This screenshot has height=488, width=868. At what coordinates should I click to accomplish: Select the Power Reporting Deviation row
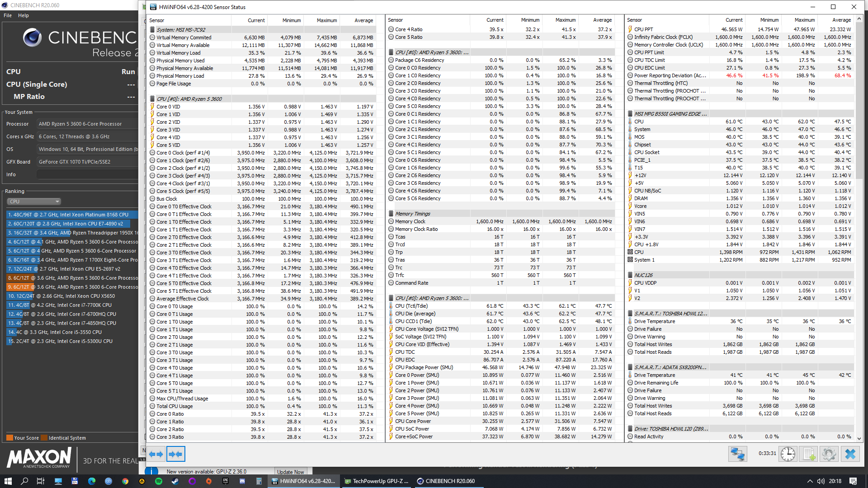point(740,75)
